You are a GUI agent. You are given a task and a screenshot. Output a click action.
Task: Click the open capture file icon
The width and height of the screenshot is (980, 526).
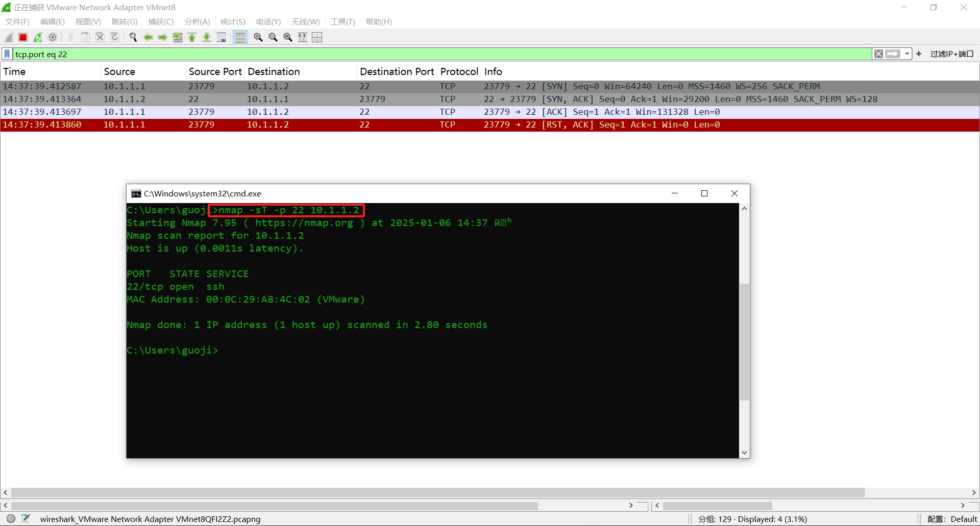pyautogui.click(x=70, y=37)
